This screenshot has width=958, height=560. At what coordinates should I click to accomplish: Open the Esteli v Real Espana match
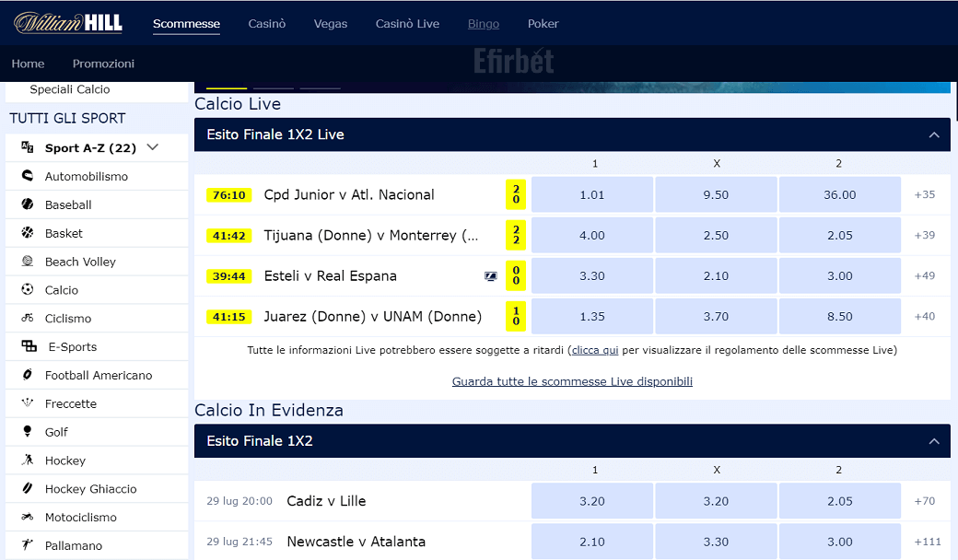(331, 276)
